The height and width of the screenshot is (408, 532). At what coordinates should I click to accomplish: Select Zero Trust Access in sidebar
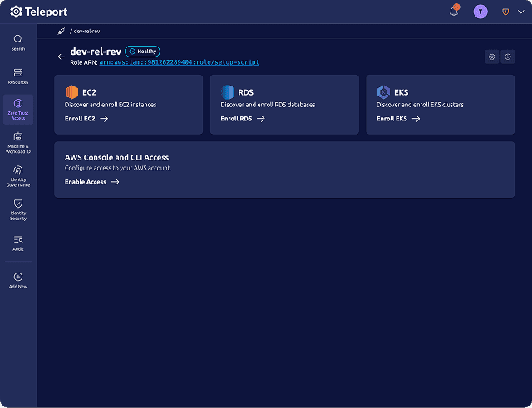[x=18, y=109]
